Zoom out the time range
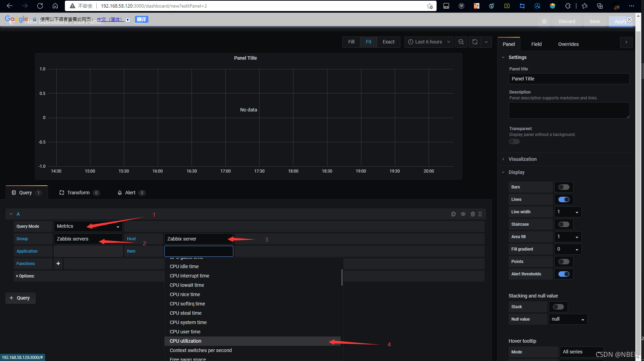The height and width of the screenshot is (361, 644). tap(461, 42)
